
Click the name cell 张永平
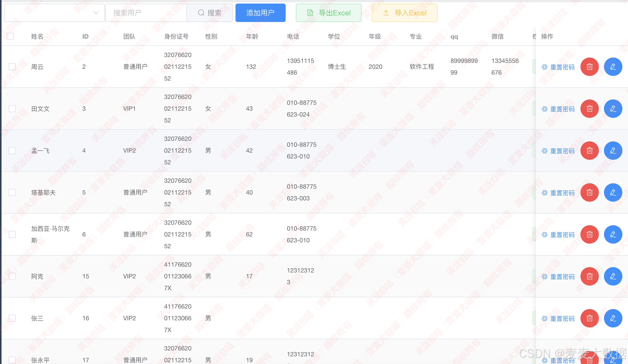[x=40, y=360]
